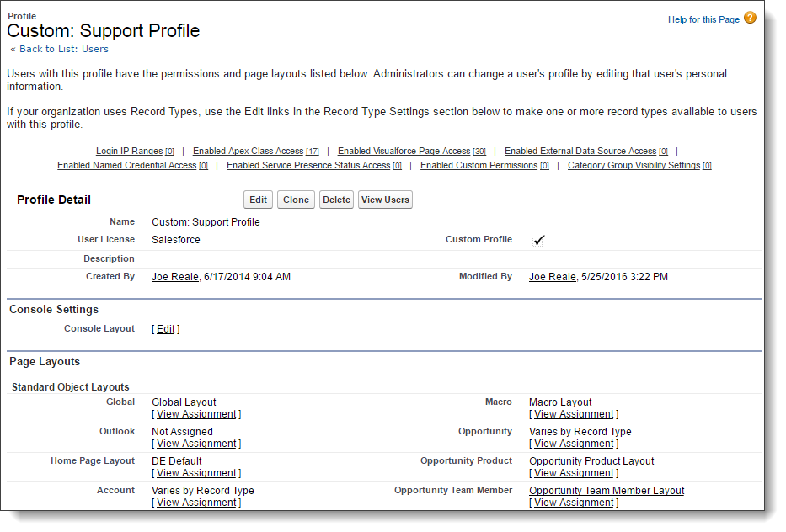Click the orange help question mark icon
The height and width of the screenshot is (532, 786).
pyautogui.click(x=750, y=18)
